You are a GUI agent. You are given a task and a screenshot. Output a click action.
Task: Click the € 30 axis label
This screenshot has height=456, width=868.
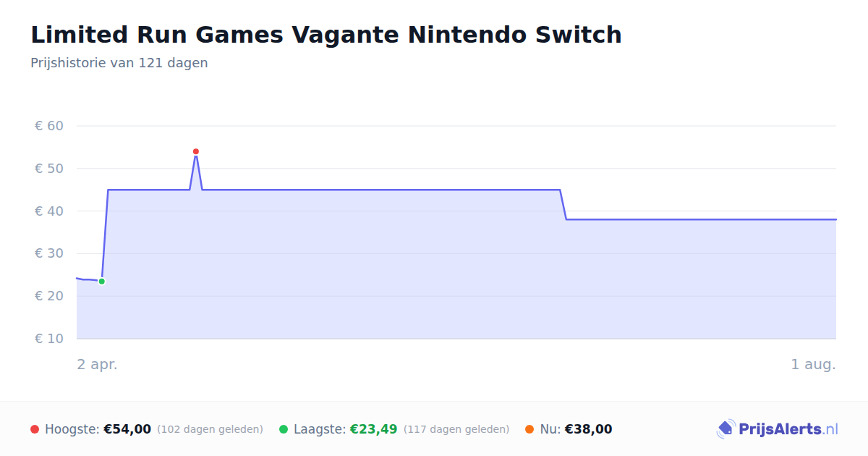coord(49,253)
